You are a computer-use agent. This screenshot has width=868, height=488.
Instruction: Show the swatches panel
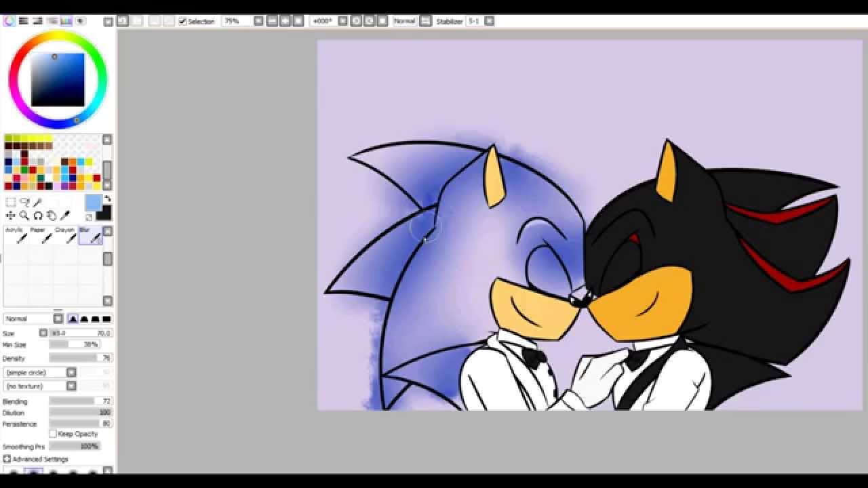[66, 21]
